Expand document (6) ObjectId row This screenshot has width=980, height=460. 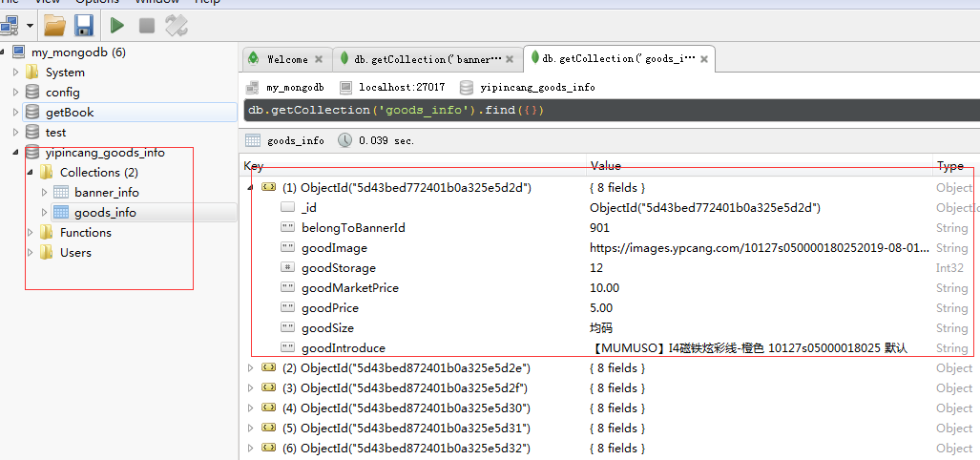tap(251, 448)
